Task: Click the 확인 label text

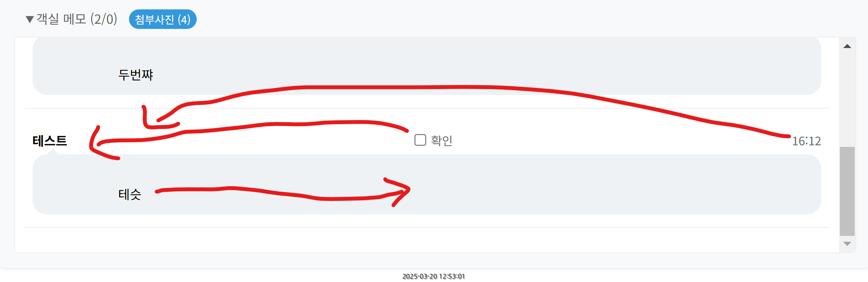Action: coord(441,140)
